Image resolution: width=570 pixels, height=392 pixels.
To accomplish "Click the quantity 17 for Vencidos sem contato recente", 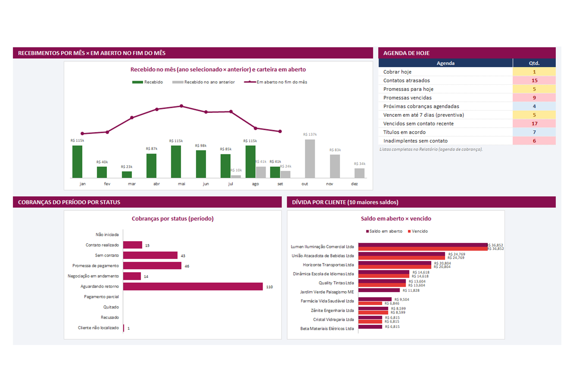I will [534, 124].
